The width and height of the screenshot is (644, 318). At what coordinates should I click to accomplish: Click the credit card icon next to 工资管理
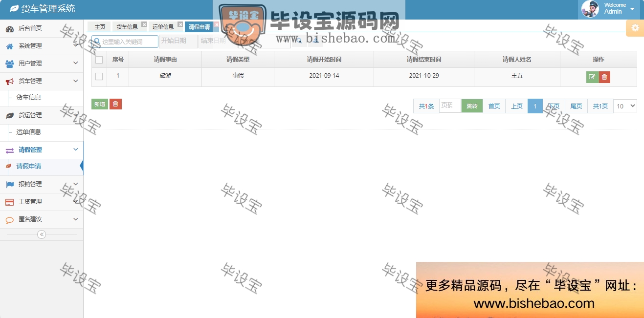coord(10,202)
